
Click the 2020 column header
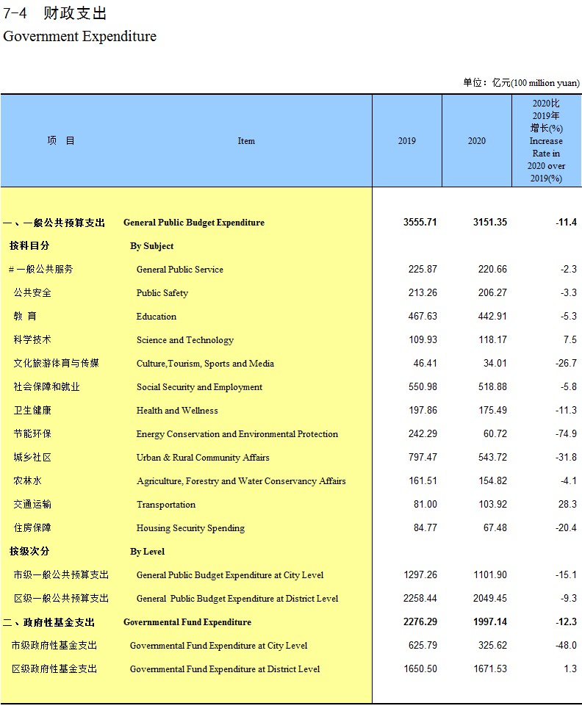(x=476, y=141)
